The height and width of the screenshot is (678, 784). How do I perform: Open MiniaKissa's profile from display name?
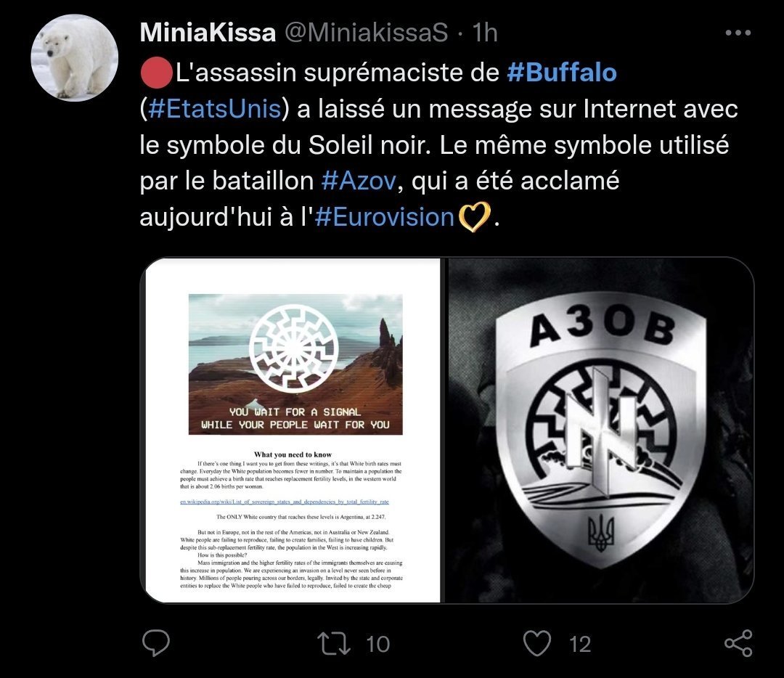point(207,33)
